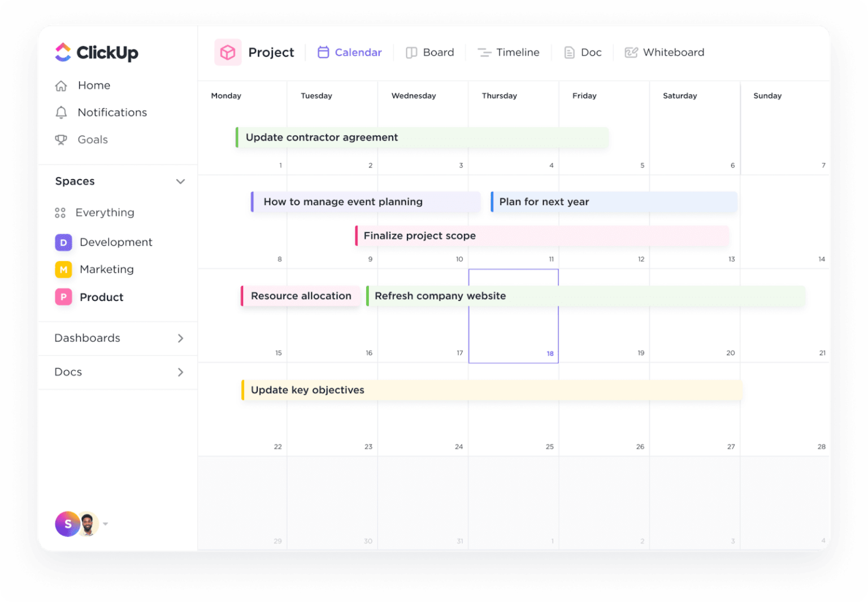This screenshot has height=602, width=868.
Task: Select the Product space icon
Action: 63,297
